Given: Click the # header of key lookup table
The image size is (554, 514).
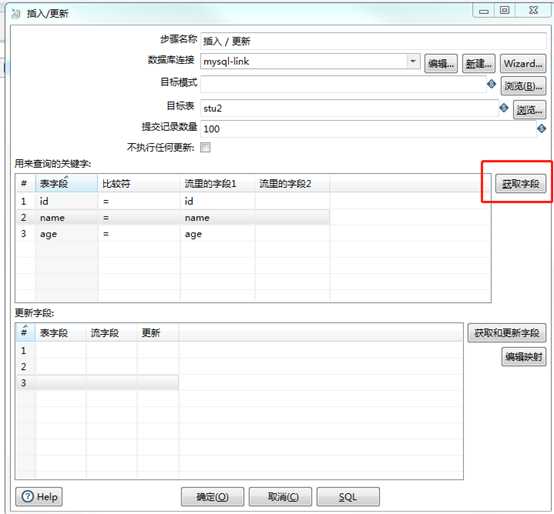Looking at the screenshot, I should click(x=25, y=184).
